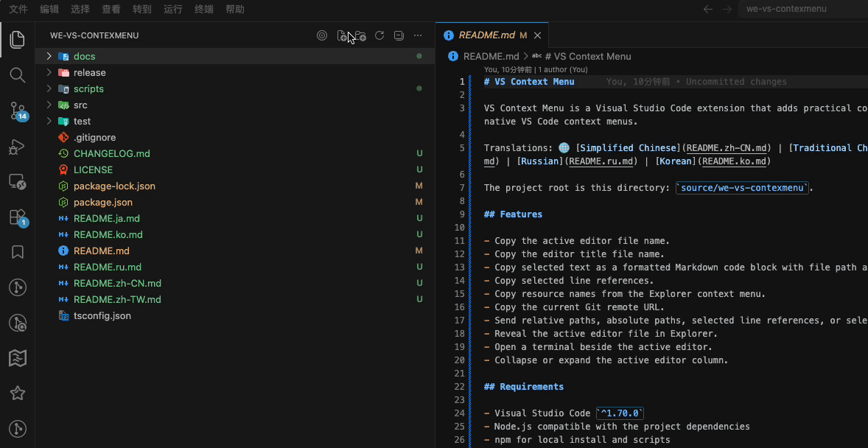Viewport: 868px width, 448px height.
Task: Open the 帮助 menu
Action: pos(235,9)
